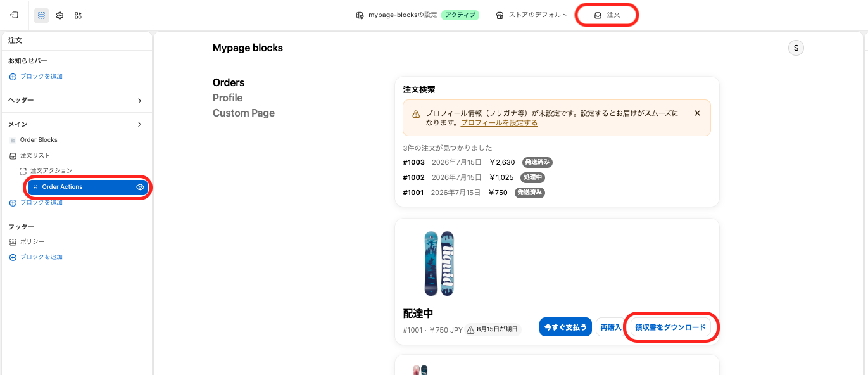
Task: Open the apps grid icon
Action: 78,15
